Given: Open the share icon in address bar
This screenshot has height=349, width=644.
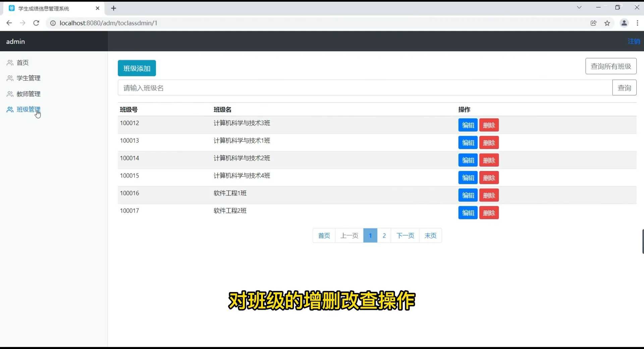Looking at the screenshot, I should pyautogui.click(x=594, y=23).
